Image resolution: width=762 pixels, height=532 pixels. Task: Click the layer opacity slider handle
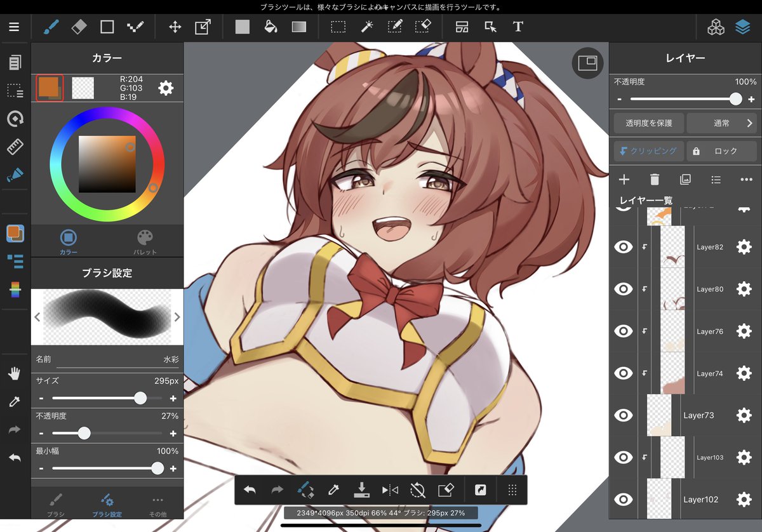(735, 99)
